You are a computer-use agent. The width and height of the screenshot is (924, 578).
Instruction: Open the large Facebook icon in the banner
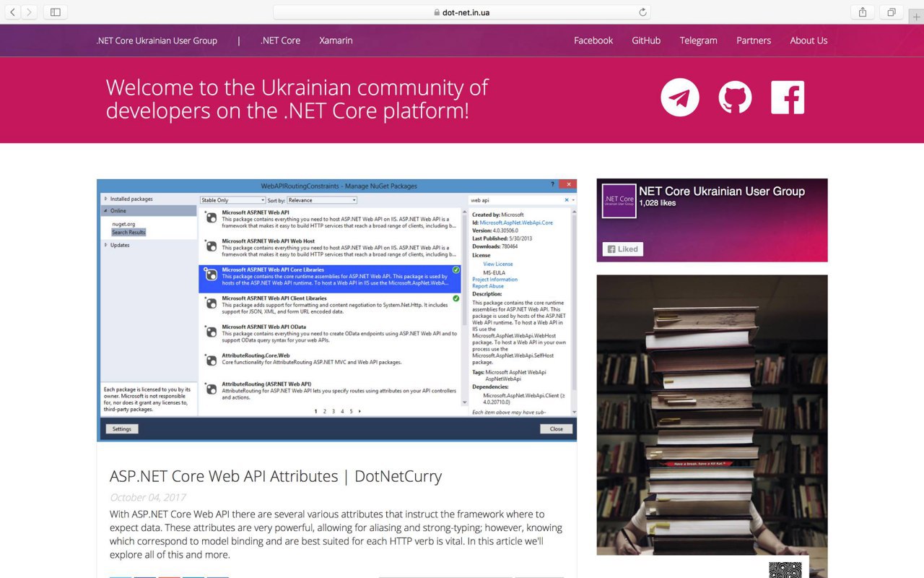[x=788, y=98]
